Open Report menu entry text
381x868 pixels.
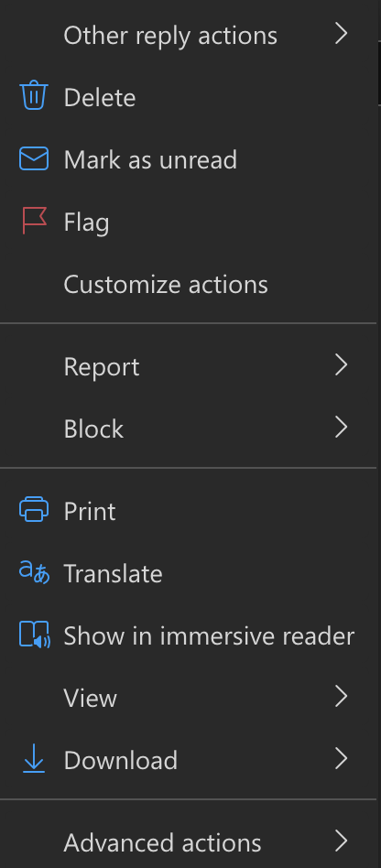(102, 367)
